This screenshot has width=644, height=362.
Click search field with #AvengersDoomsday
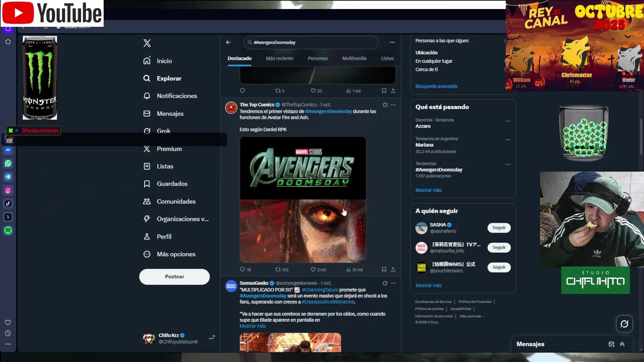coord(310,42)
